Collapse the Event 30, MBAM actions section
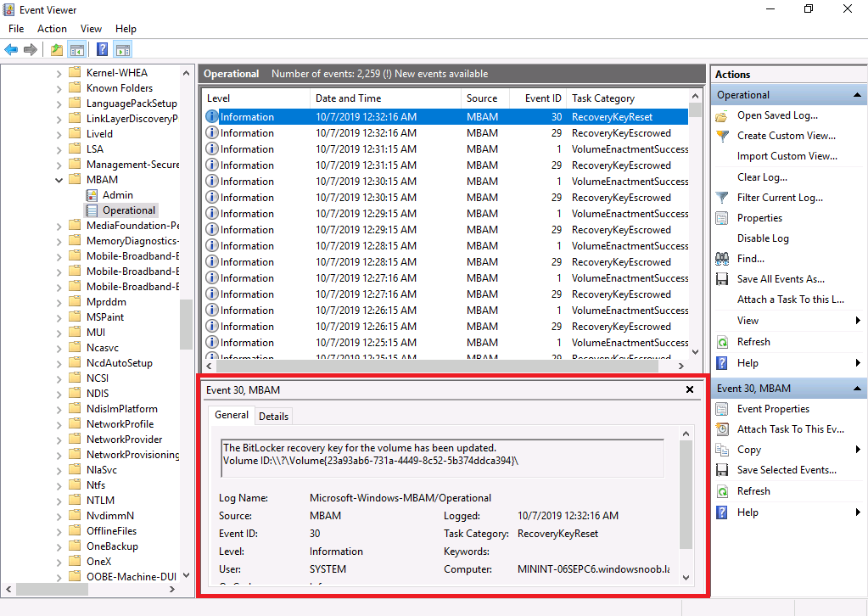Screen dimensions: 868x616 point(857,389)
